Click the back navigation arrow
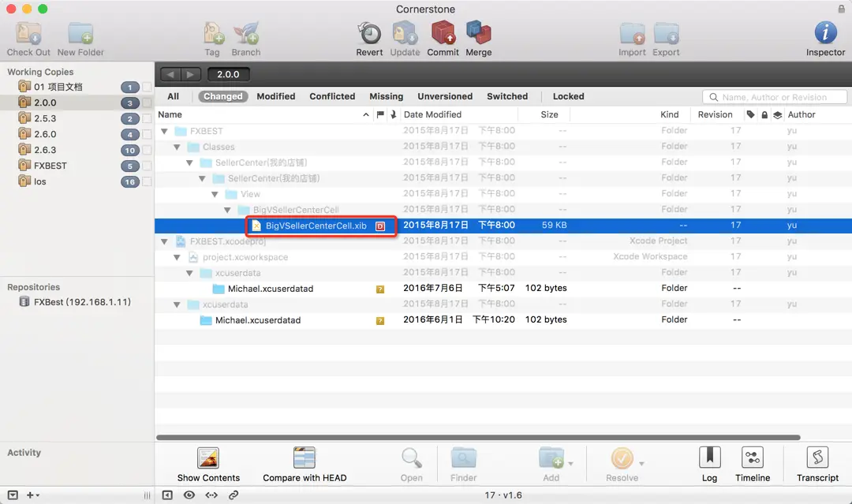The image size is (852, 504). (170, 74)
